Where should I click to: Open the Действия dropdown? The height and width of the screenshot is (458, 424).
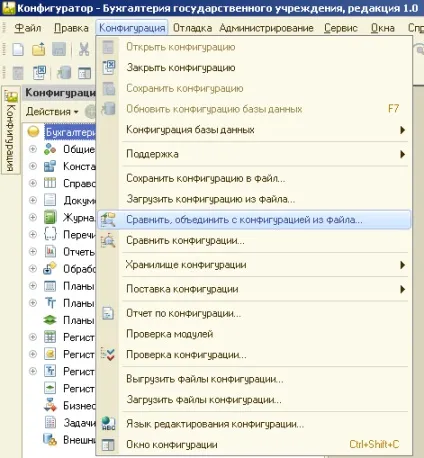coord(52,111)
